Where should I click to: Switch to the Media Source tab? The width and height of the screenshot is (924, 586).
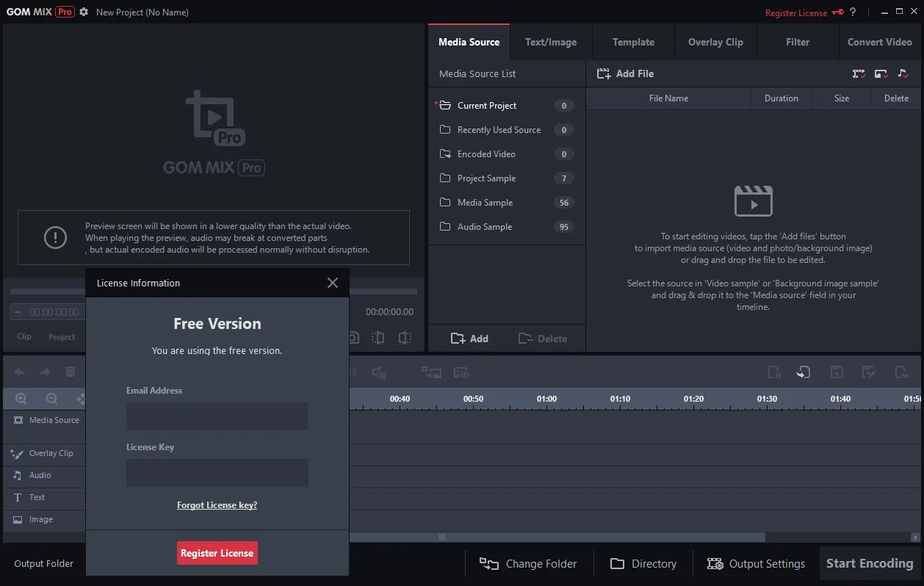(x=469, y=42)
